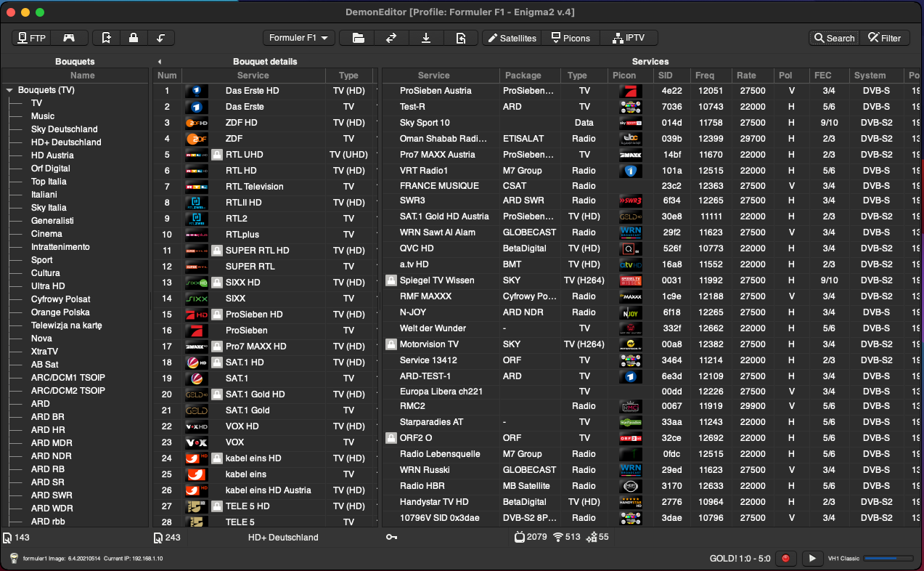Toggle the Filter bar
The width and height of the screenshot is (924, 571).
pos(885,38)
